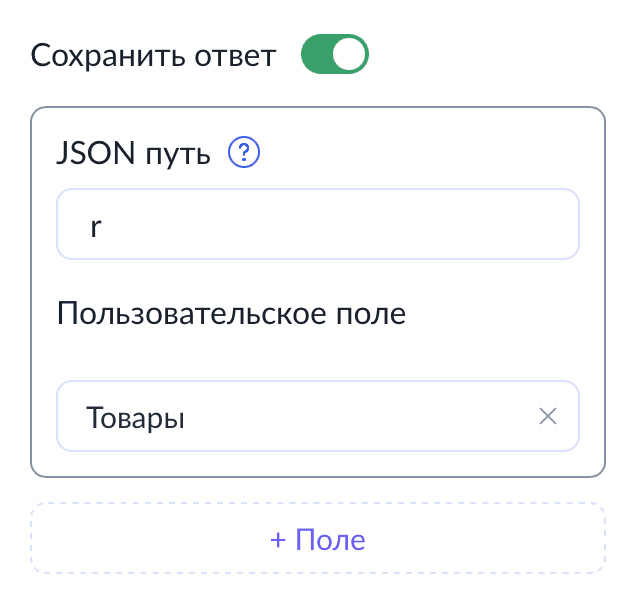This screenshot has width=630, height=614.
Task: Click the plus sign in the Поле button
Action: 278,540
